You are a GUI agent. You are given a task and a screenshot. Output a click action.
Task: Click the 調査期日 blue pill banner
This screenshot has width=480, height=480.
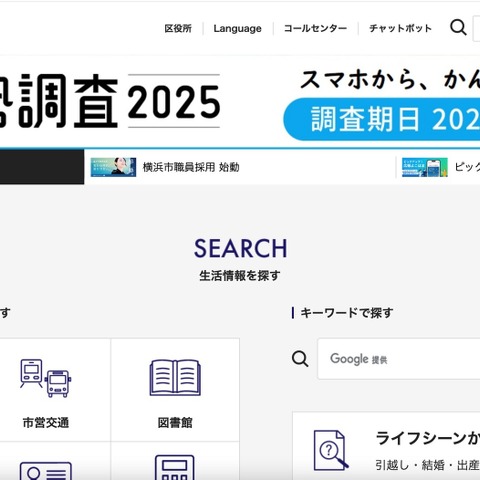pyautogui.click(x=382, y=119)
